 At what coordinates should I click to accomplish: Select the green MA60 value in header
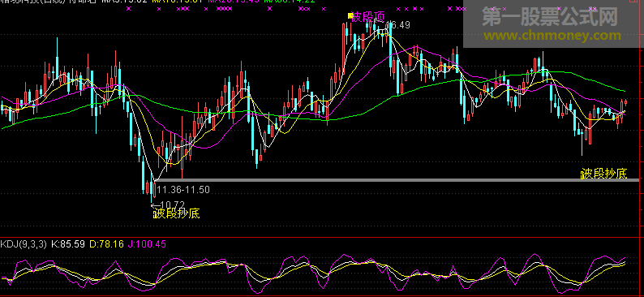pyautogui.click(x=290, y=2)
